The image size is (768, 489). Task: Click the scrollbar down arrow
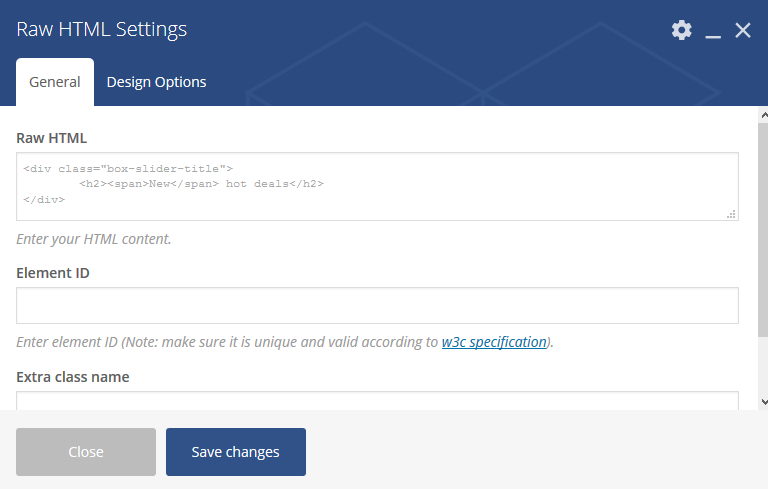tap(764, 402)
